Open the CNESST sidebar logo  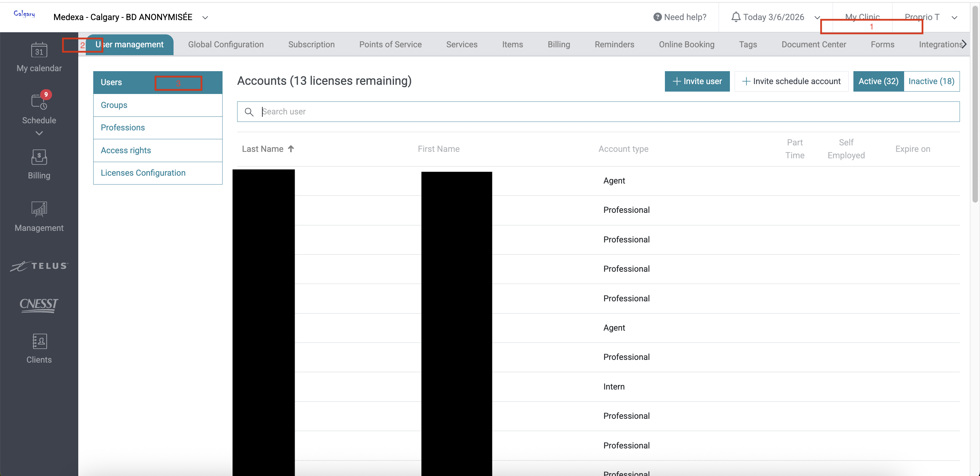click(39, 305)
